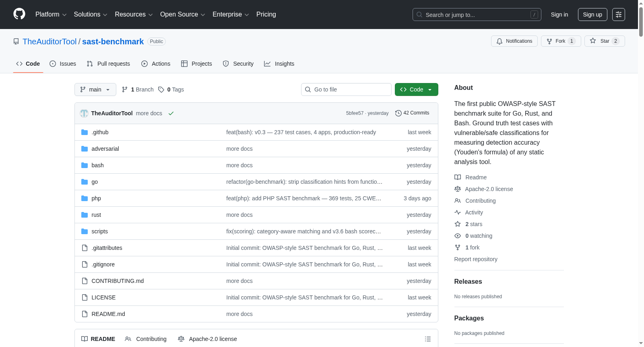Click the .gitattributes file icon
This screenshot has width=644, height=347.
click(x=85, y=248)
